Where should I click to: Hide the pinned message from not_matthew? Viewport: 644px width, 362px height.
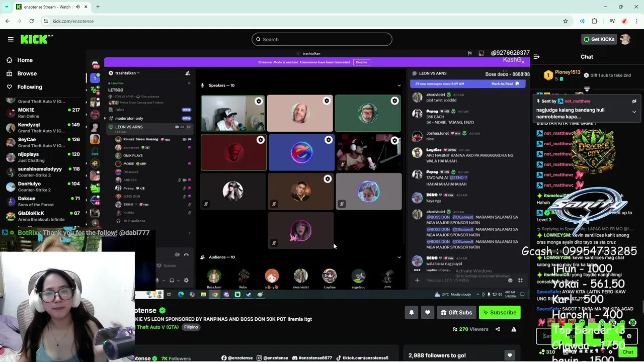click(x=634, y=101)
